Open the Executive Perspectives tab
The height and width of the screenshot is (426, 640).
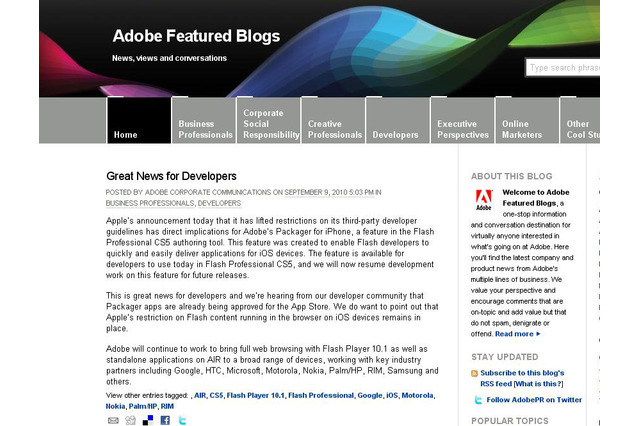tap(462, 120)
